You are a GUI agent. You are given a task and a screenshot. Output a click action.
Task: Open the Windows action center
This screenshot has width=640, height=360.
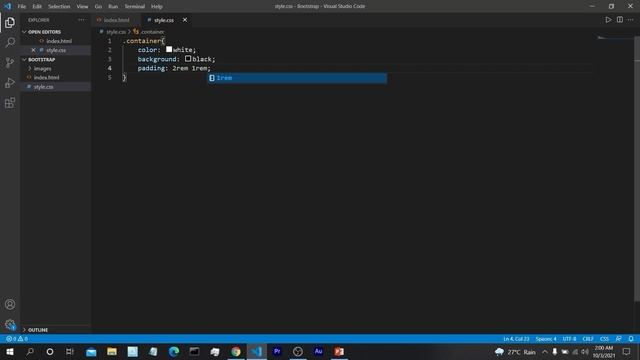coord(627,351)
